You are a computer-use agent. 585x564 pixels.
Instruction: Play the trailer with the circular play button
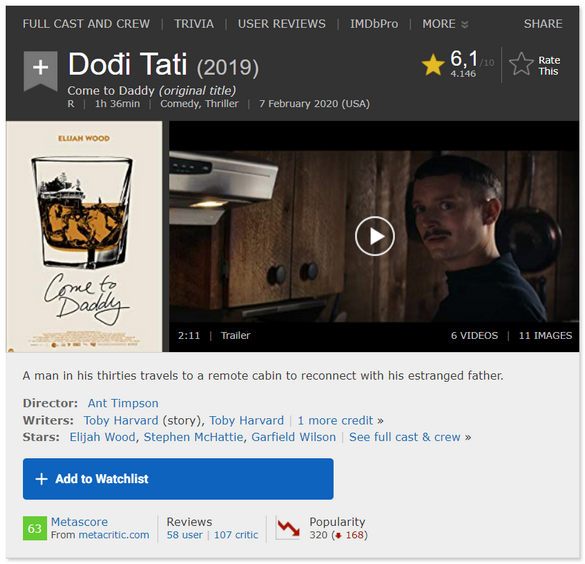375,236
